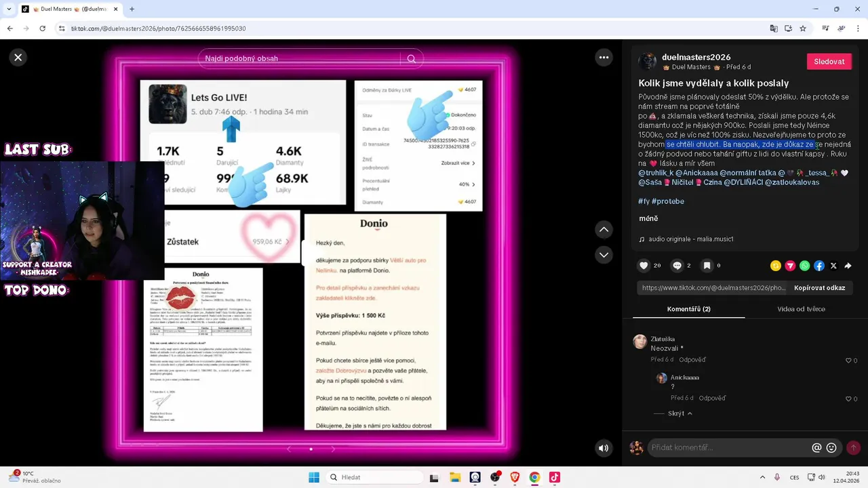Viewport: 868px width, 488px height.
Task: Open Chrome three-dot menu
Action: [x=858, y=28]
